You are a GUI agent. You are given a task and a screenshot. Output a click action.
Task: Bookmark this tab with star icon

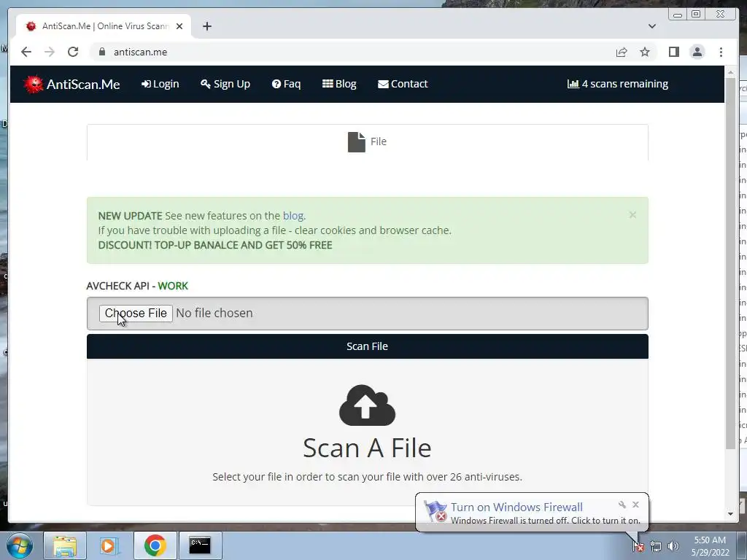[645, 52]
